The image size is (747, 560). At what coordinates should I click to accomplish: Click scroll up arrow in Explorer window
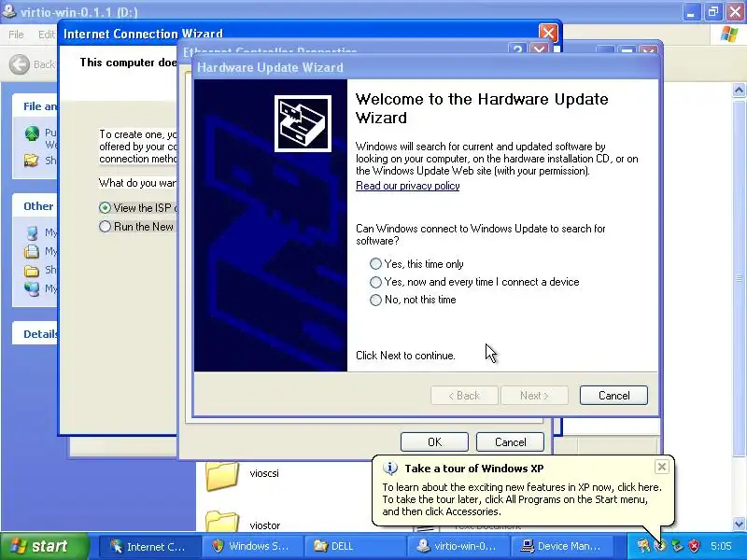point(739,90)
